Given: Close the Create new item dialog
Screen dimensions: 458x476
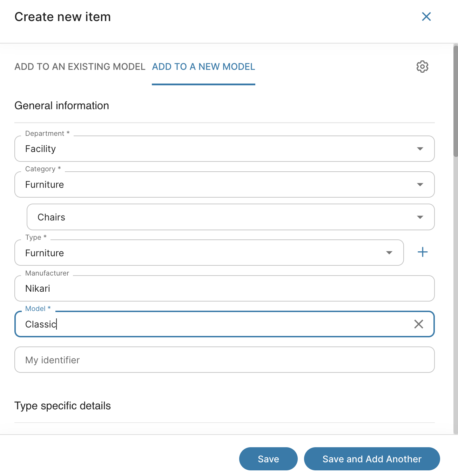Looking at the screenshot, I should [x=426, y=16].
